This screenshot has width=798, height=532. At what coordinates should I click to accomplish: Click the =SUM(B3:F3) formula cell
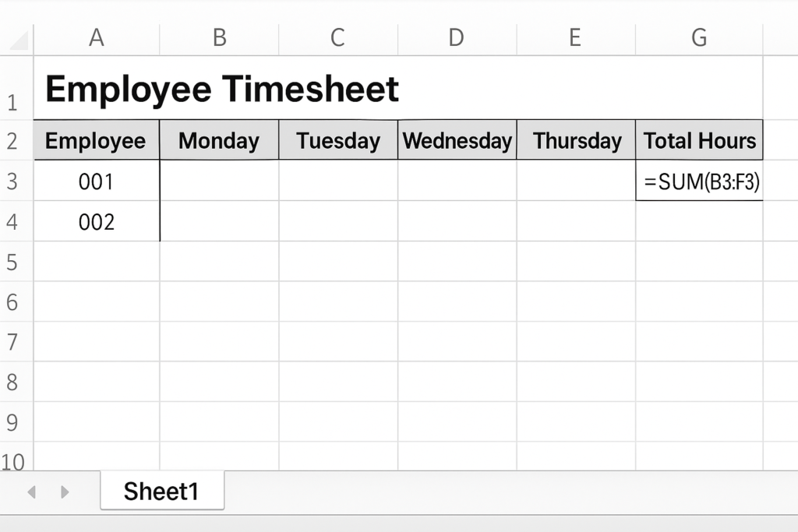coord(699,181)
